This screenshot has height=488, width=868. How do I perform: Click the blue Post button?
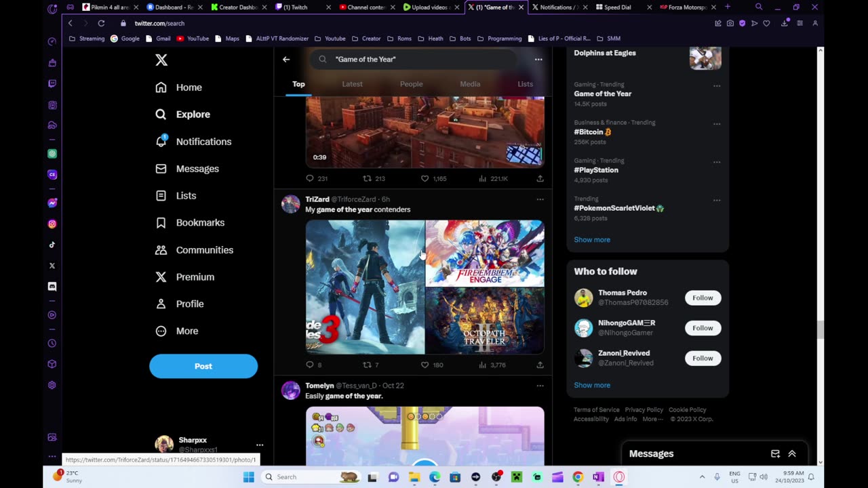click(x=203, y=366)
